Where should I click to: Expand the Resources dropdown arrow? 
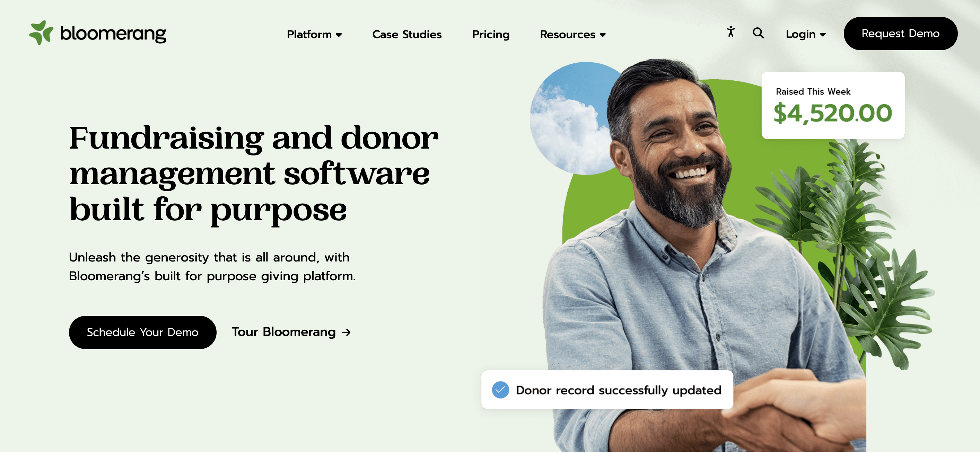point(603,35)
